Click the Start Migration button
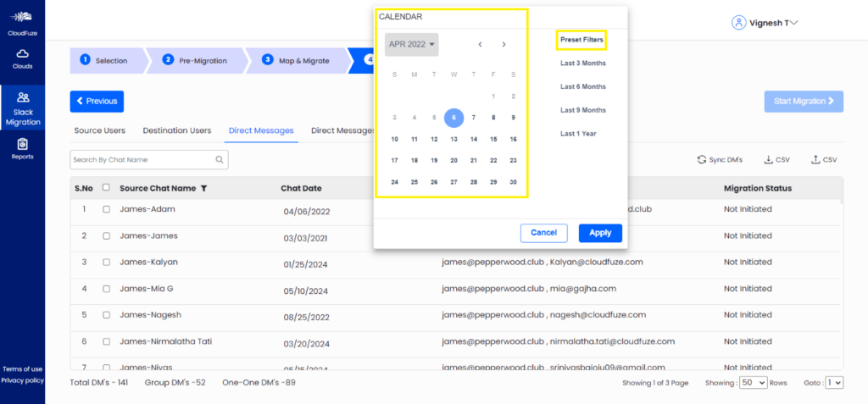868x404 pixels. tap(804, 102)
